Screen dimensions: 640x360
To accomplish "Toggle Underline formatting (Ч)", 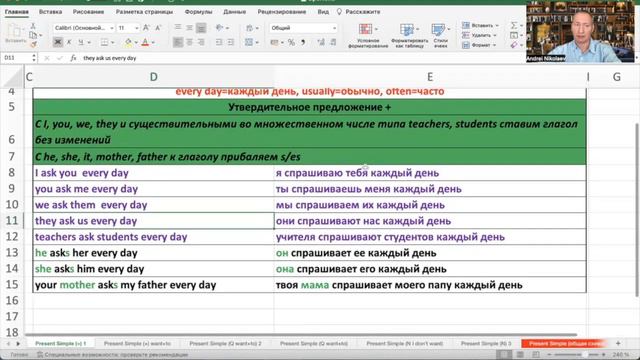I will 80,42.
